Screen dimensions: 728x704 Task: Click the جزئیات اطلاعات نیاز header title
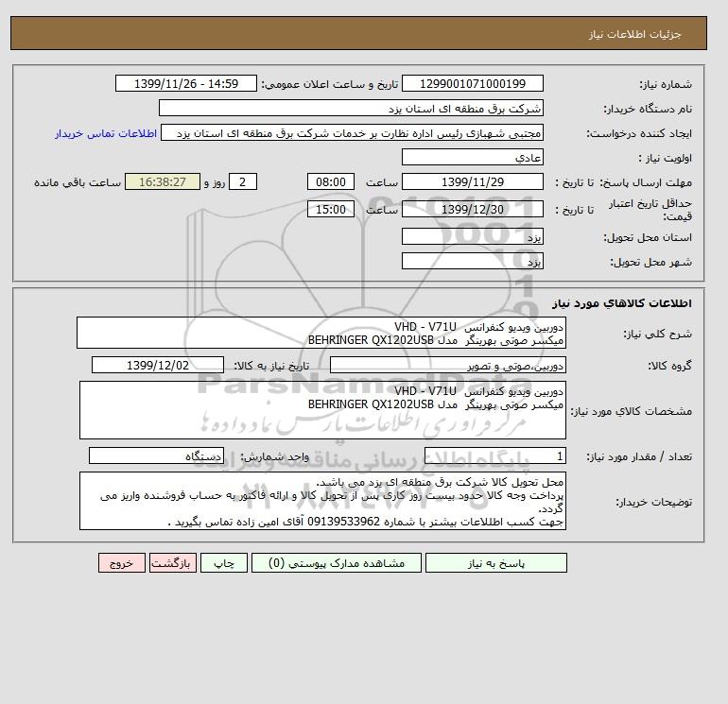click(634, 35)
